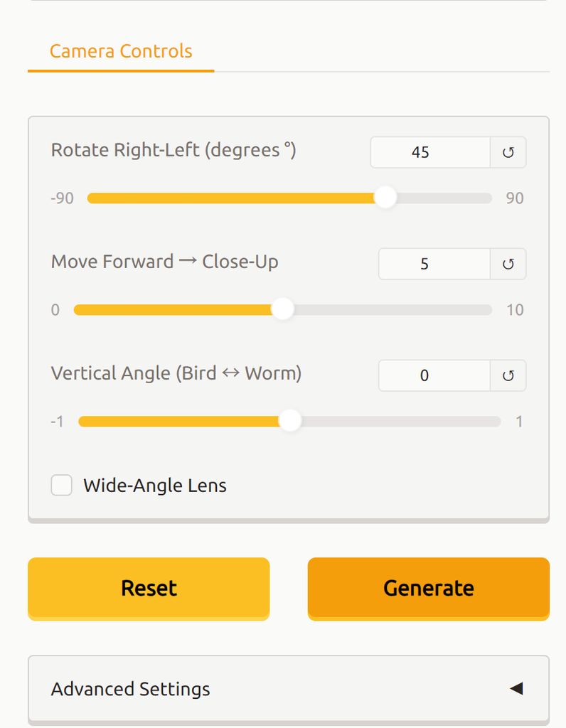Viewport: 566px width, 728px height.
Task: Reset the Vertical Angle value icon
Action: pyautogui.click(x=508, y=375)
